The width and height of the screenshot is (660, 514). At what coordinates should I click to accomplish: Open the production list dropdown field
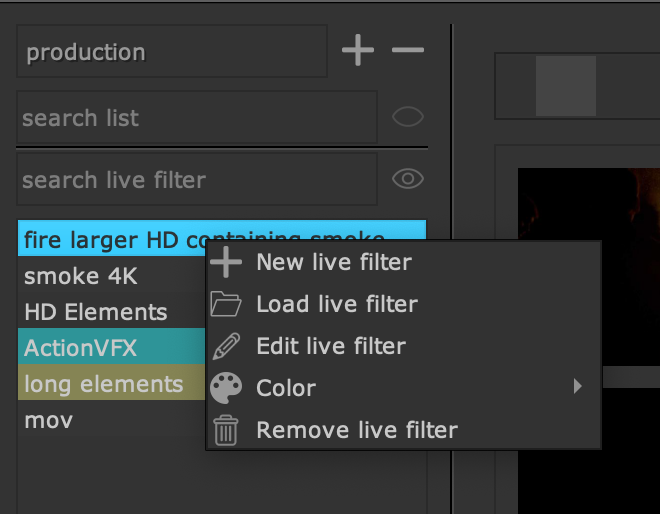pyautogui.click(x=171, y=52)
